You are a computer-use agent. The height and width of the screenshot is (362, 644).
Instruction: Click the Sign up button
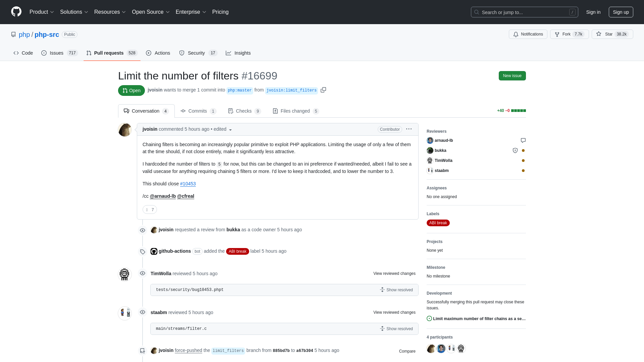621,12
